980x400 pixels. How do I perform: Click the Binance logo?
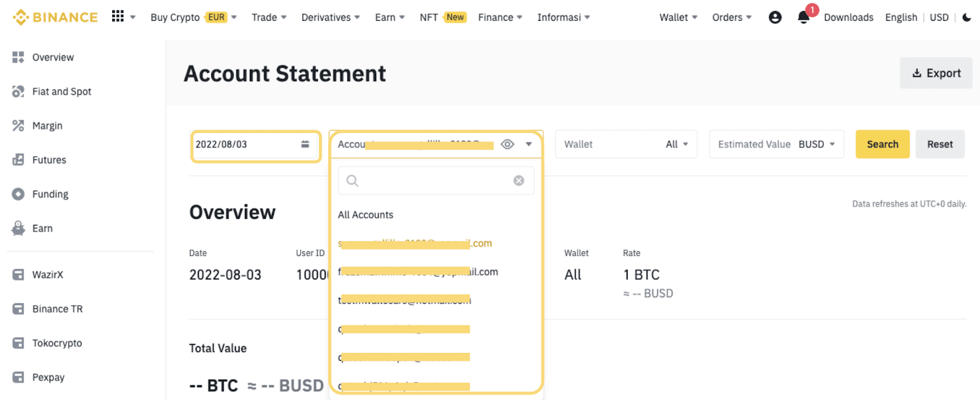click(55, 17)
